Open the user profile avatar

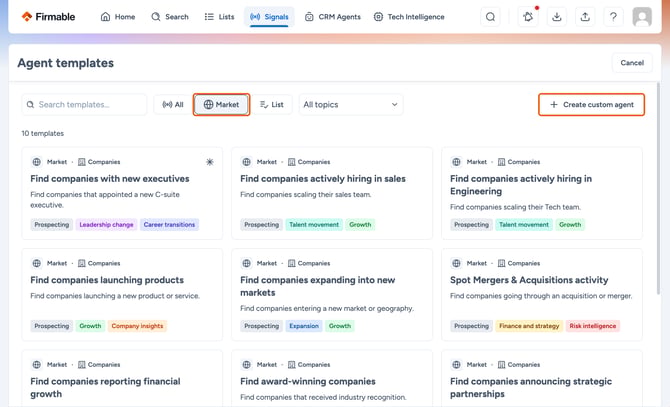click(642, 17)
